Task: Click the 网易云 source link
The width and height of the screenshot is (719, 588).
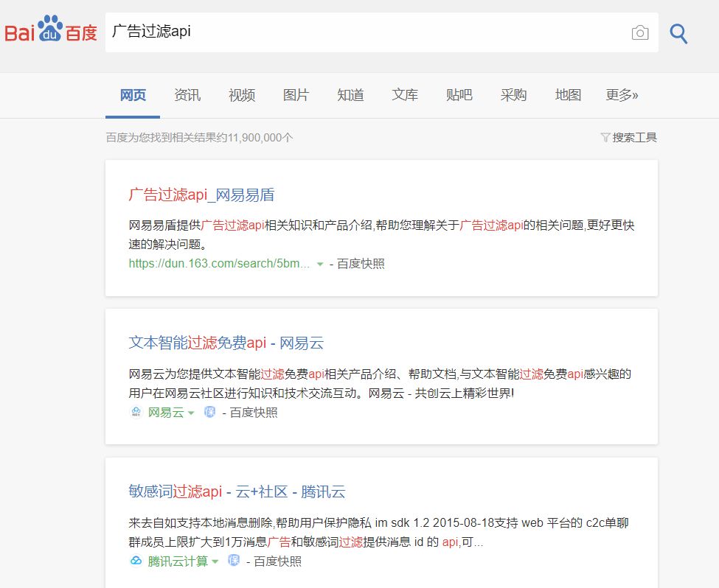Action: click(x=165, y=413)
